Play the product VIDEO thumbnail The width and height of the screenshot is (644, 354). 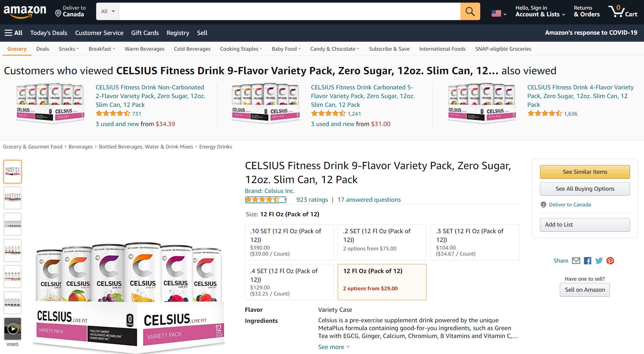[13, 329]
